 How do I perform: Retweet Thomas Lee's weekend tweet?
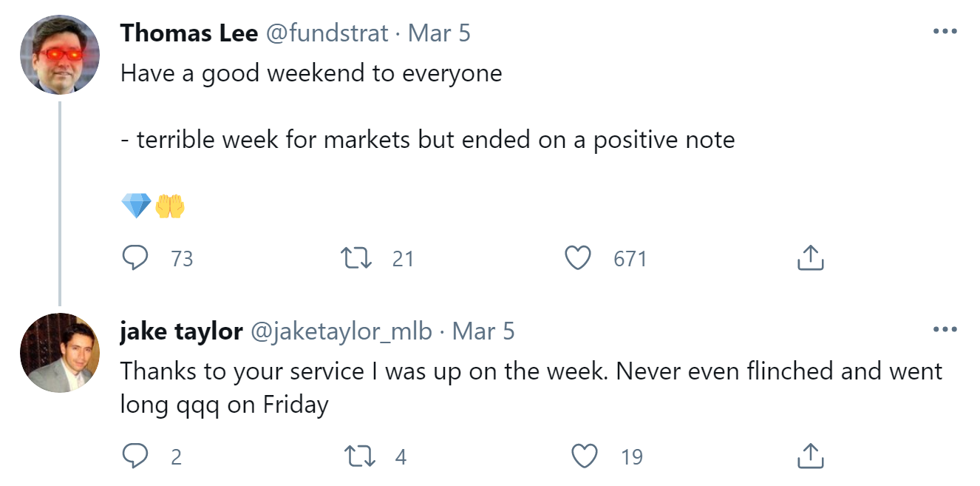355,258
